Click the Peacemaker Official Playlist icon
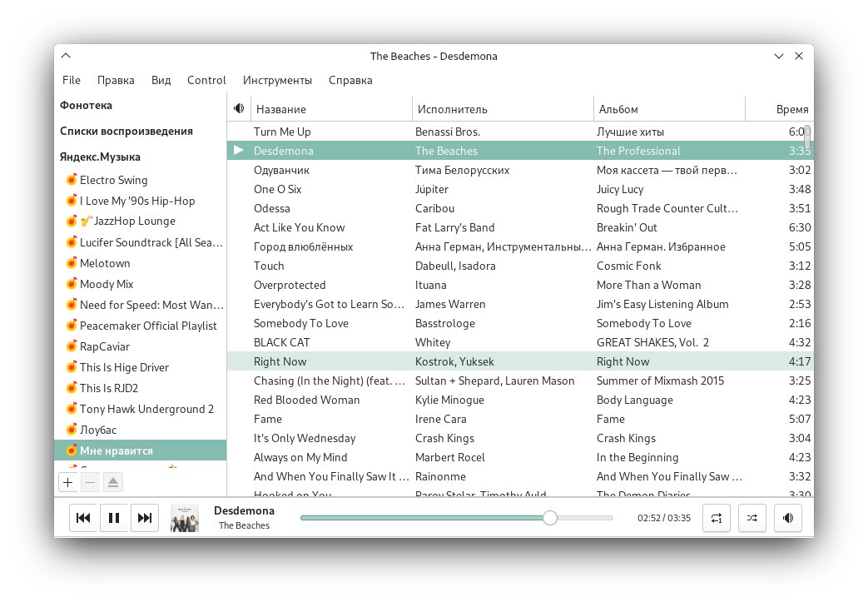 point(72,325)
